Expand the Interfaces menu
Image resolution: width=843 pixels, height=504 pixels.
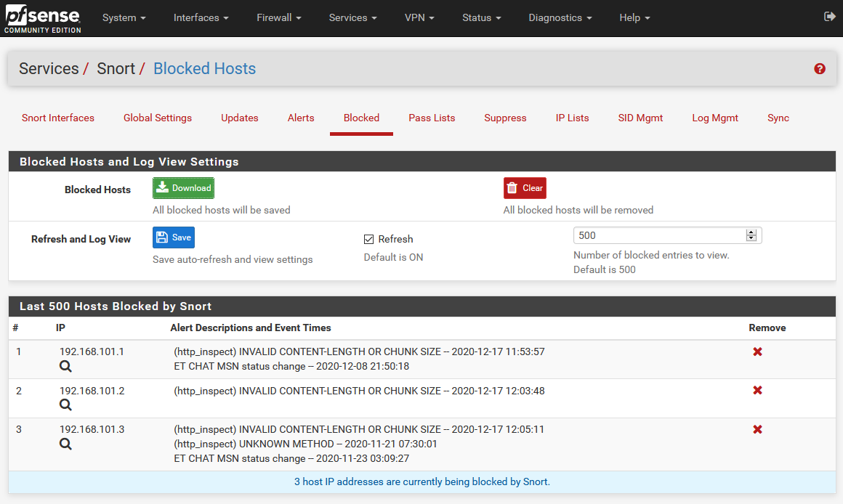pos(201,17)
